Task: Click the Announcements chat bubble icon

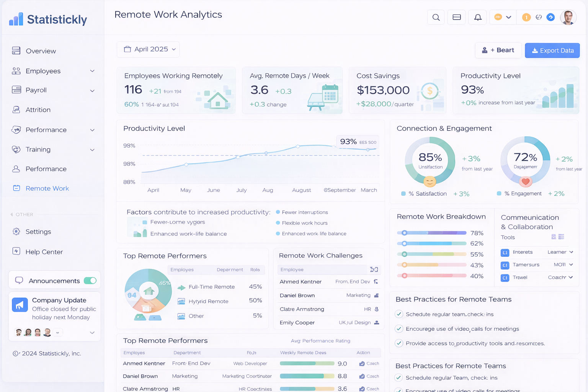Action: [x=19, y=281]
